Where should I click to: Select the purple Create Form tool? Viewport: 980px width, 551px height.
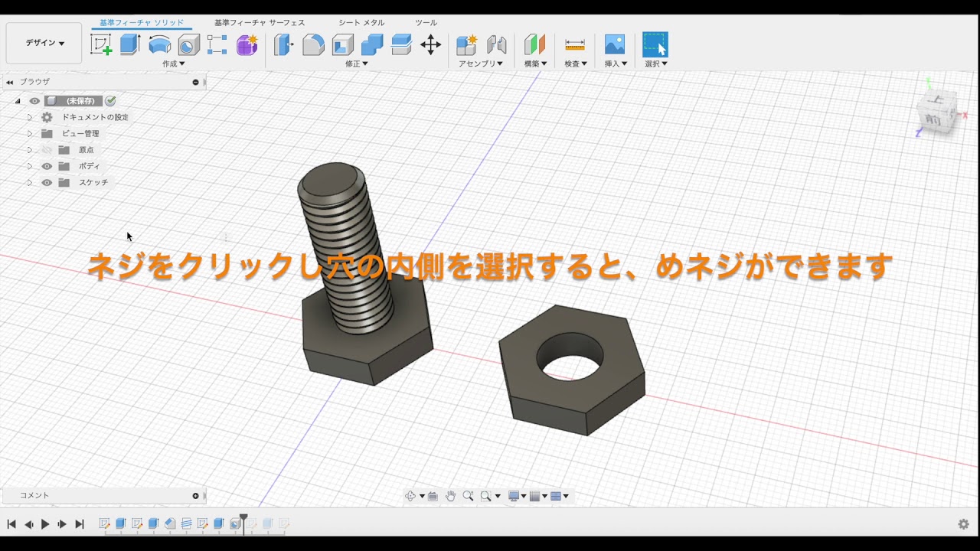tap(247, 44)
